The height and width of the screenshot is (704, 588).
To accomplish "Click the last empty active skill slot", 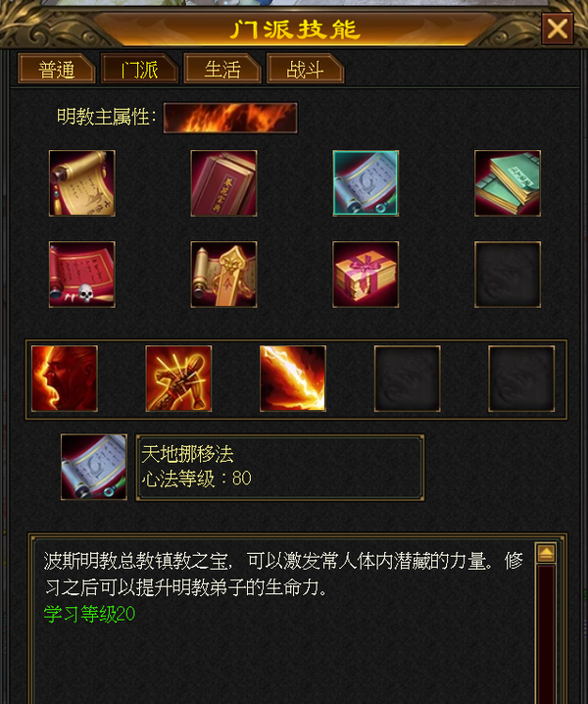I will coord(521,378).
